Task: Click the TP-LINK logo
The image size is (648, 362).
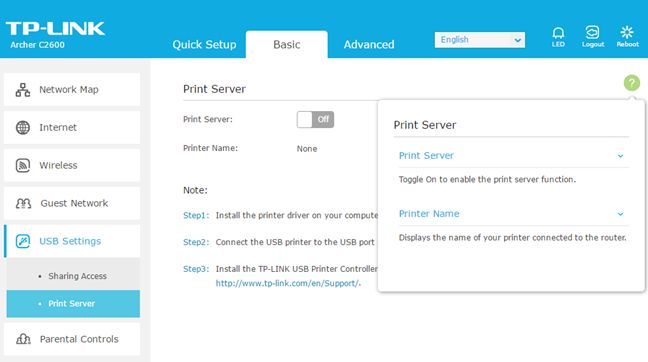Action: point(55,29)
